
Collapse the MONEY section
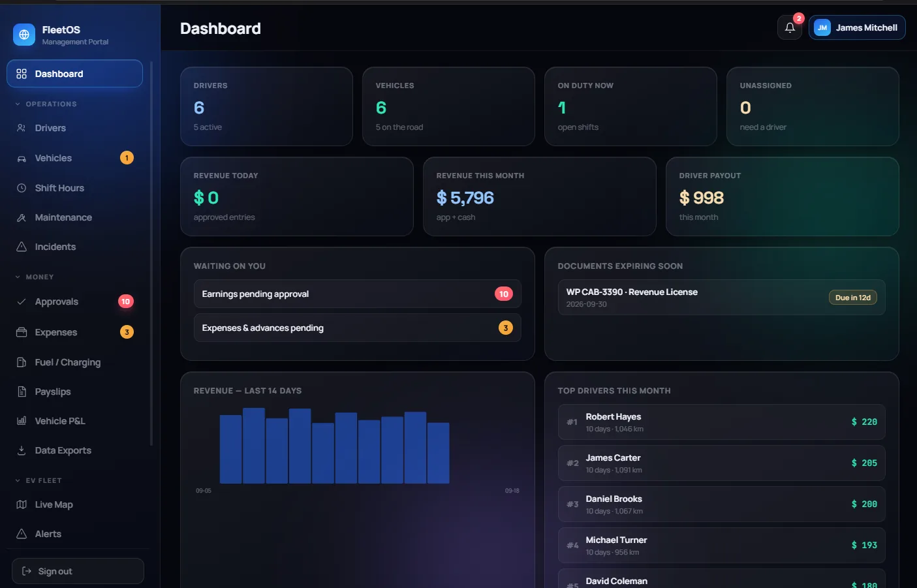coord(35,277)
